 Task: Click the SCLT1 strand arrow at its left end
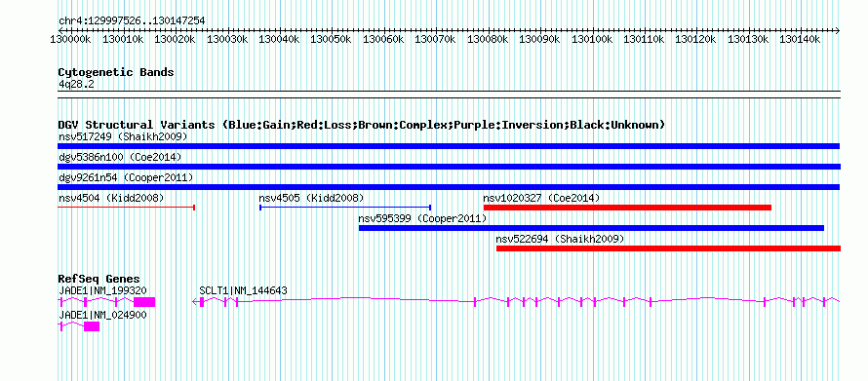195,301
